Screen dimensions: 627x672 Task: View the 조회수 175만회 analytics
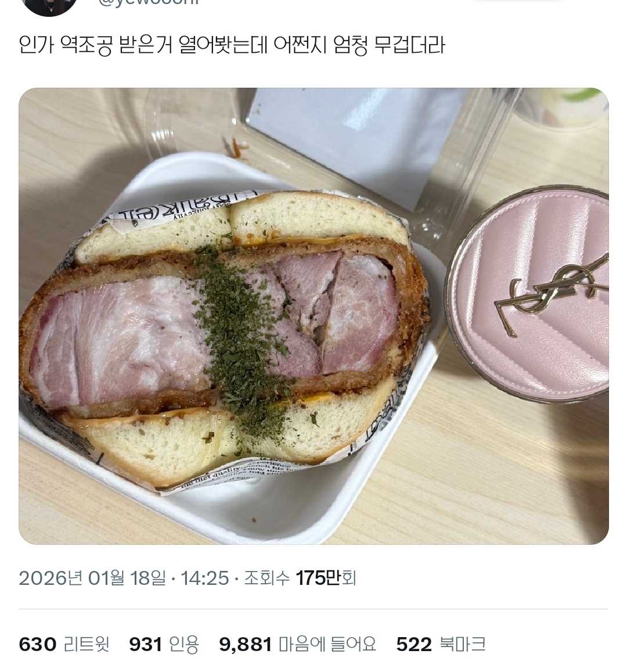click(300, 578)
